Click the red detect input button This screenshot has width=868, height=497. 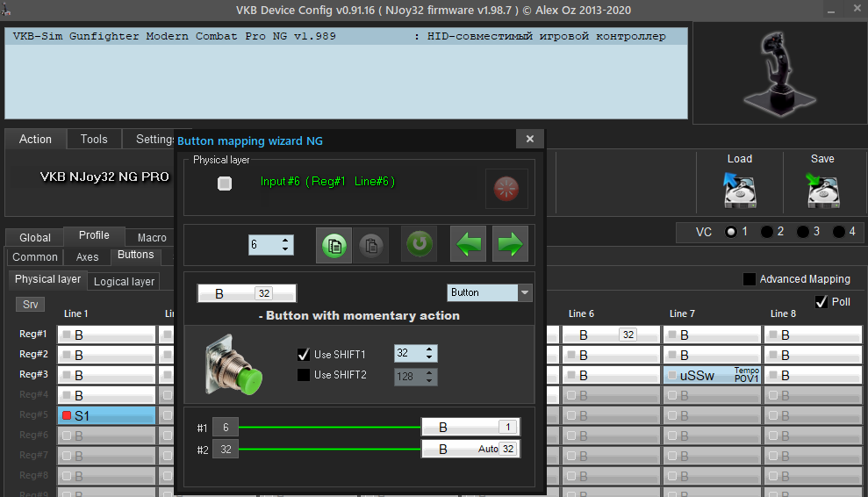(x=506, y=189)
